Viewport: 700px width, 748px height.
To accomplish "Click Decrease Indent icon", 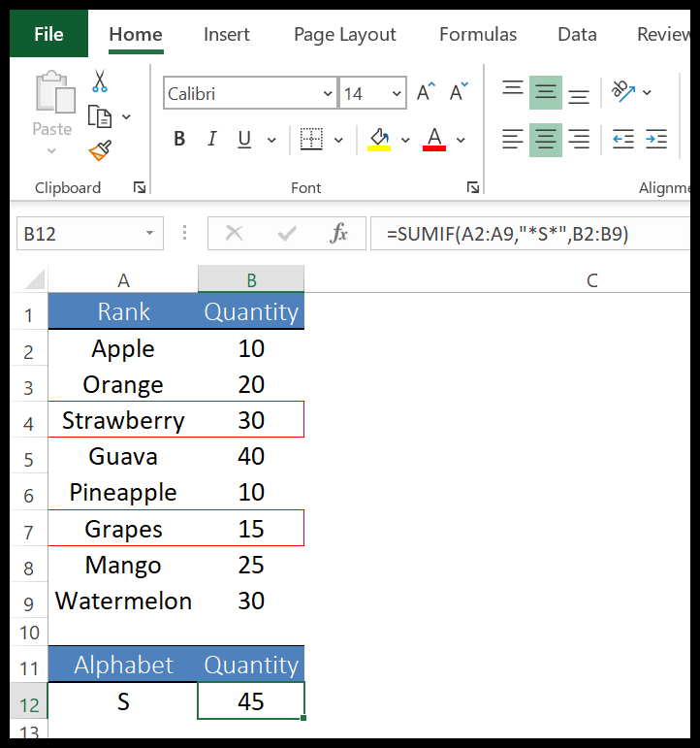I will (623, 140).
